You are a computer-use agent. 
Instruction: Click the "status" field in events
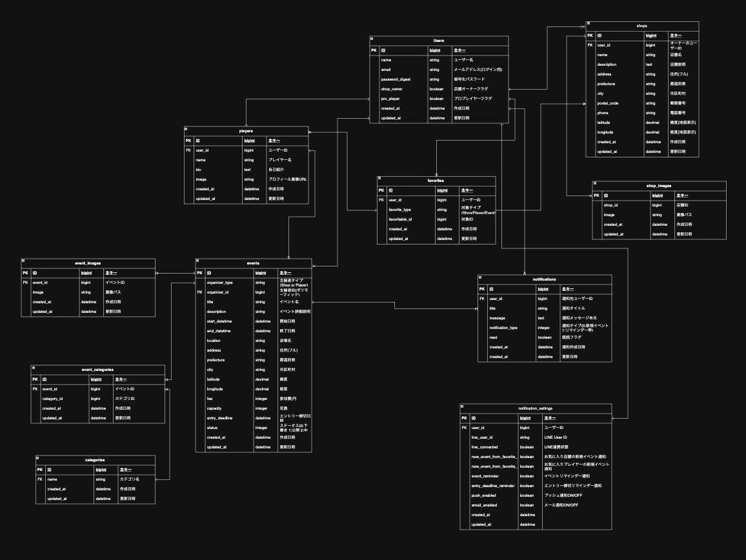coord(212,428)
